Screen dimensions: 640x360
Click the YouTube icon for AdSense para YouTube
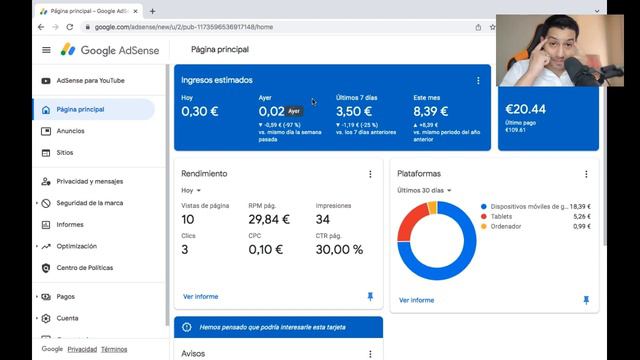46,81
